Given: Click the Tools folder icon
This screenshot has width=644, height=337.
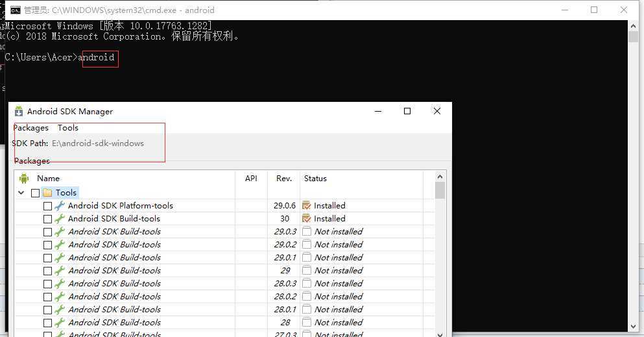Looking at the screenshot, I should (x=47, y=192).
